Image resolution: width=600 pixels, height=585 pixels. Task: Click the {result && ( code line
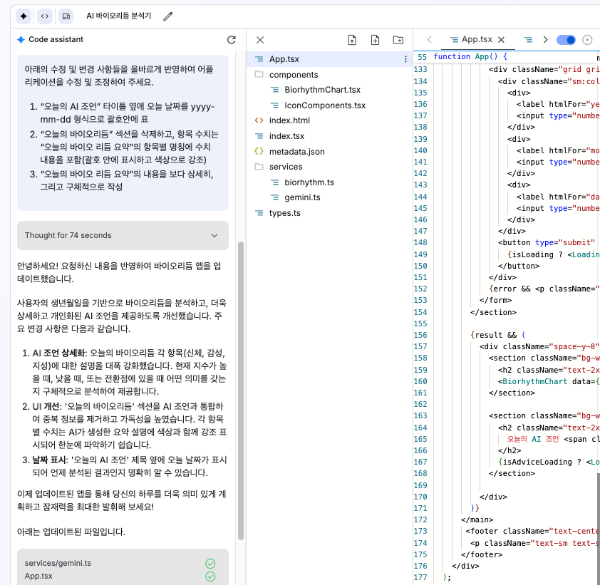(x=498, y=335)
